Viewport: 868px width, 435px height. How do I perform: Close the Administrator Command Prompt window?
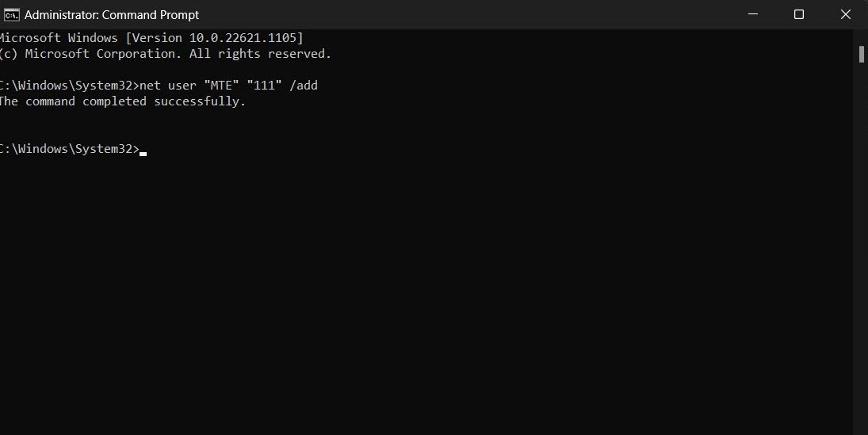pos(845,14)
